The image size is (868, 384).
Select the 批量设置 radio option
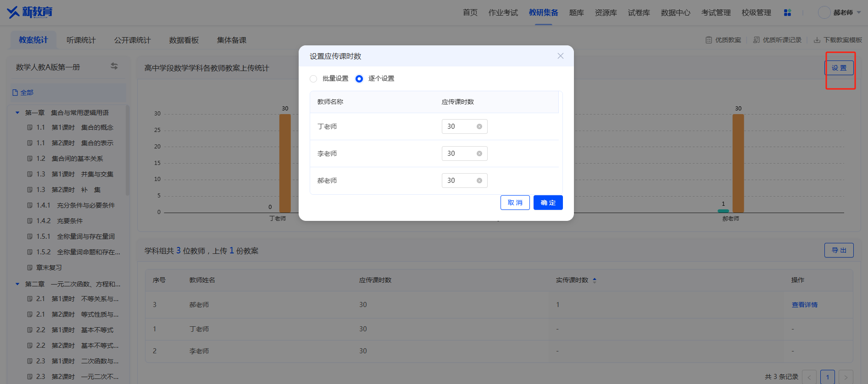click(313, 79)
